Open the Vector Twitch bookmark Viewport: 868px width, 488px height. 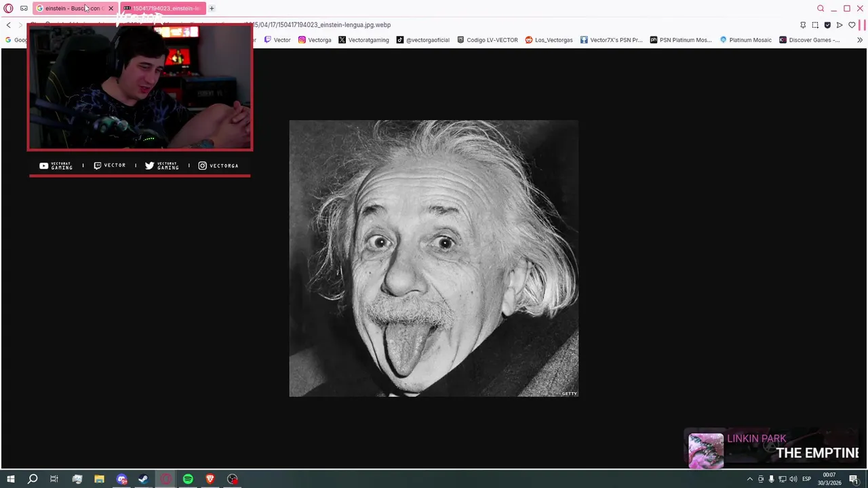277,40
